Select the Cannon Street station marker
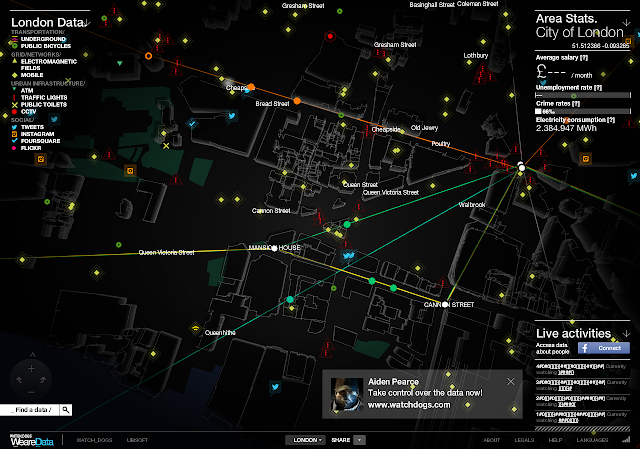 coord(445,305)
